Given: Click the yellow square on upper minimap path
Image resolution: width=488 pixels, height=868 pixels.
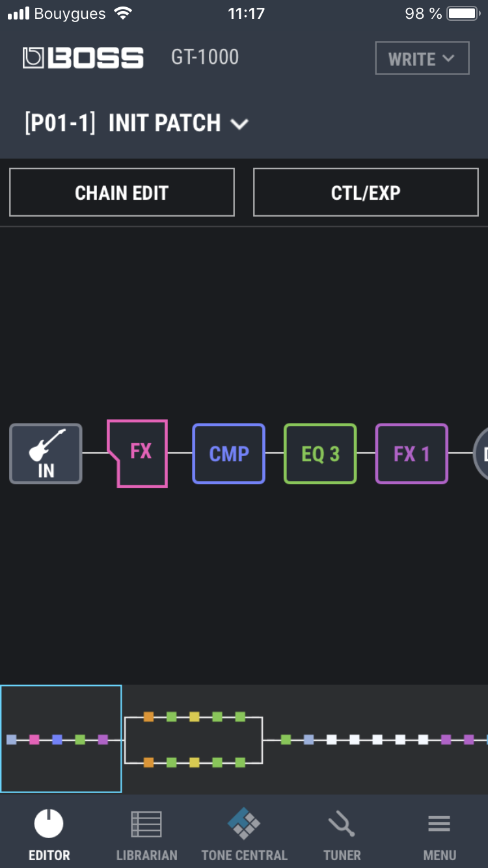Looking at the screenshot, I should [x=194, y=717].
